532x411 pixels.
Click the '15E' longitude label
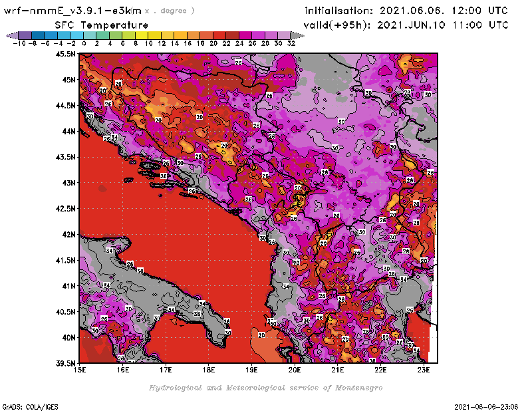79,370
